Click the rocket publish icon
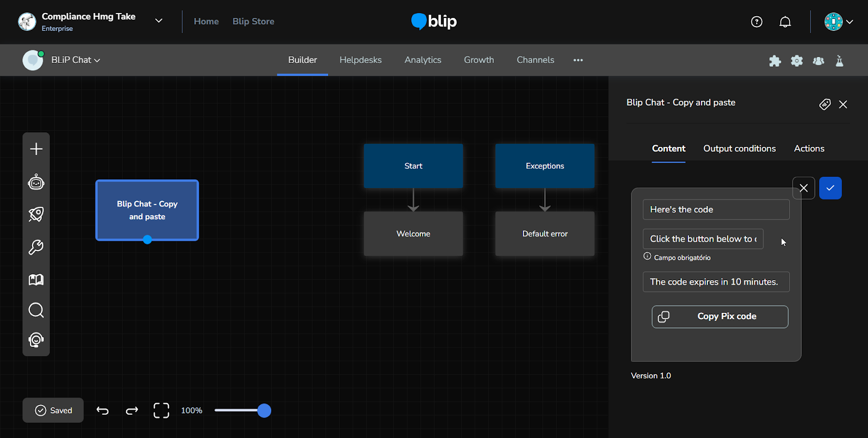 click(36, 215)
